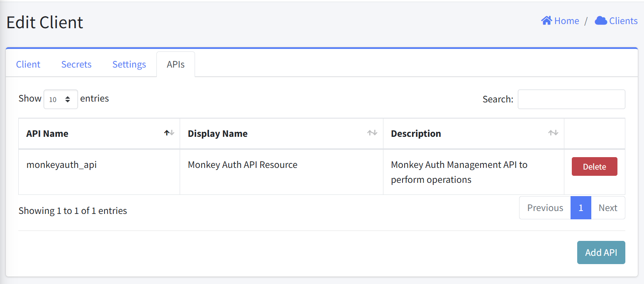Click the Home house icon

point(546,21)
